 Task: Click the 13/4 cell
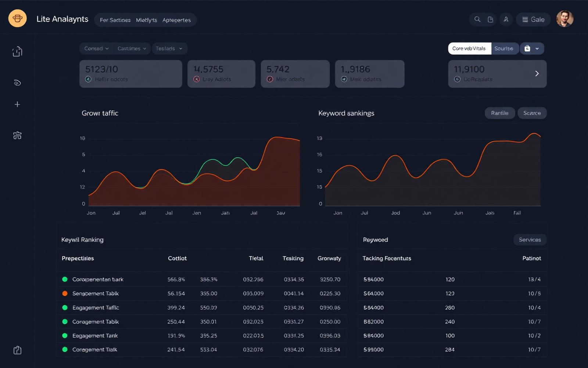pos(534,279)
